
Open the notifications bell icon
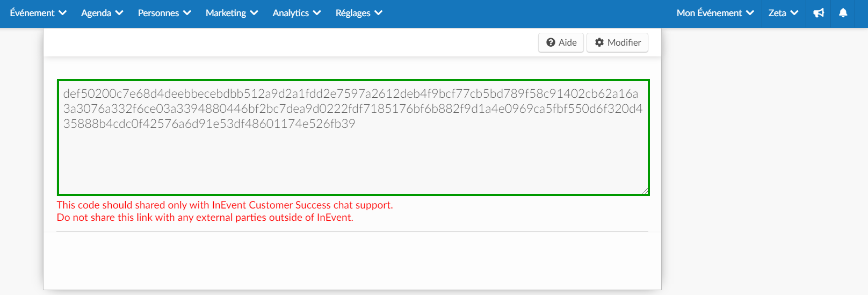(843, 13)
